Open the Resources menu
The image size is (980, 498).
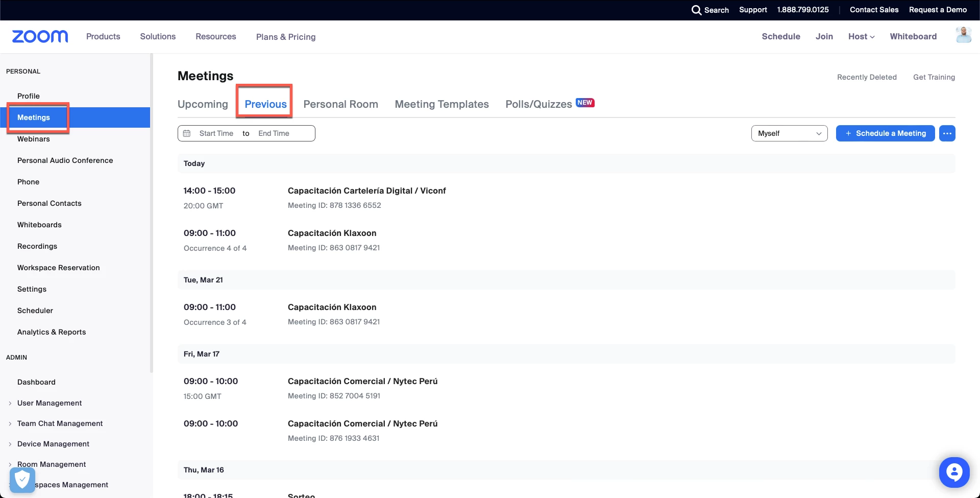coord(216,37)
